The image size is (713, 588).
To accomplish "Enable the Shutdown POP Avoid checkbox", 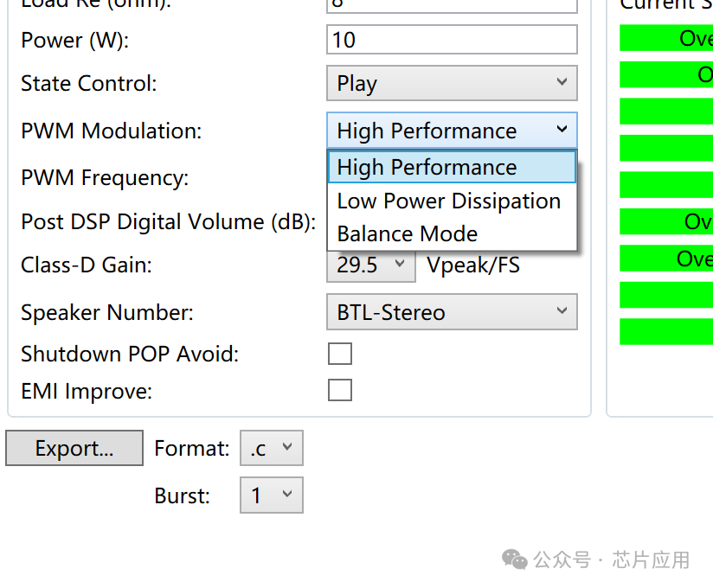I will click(340, 354).
